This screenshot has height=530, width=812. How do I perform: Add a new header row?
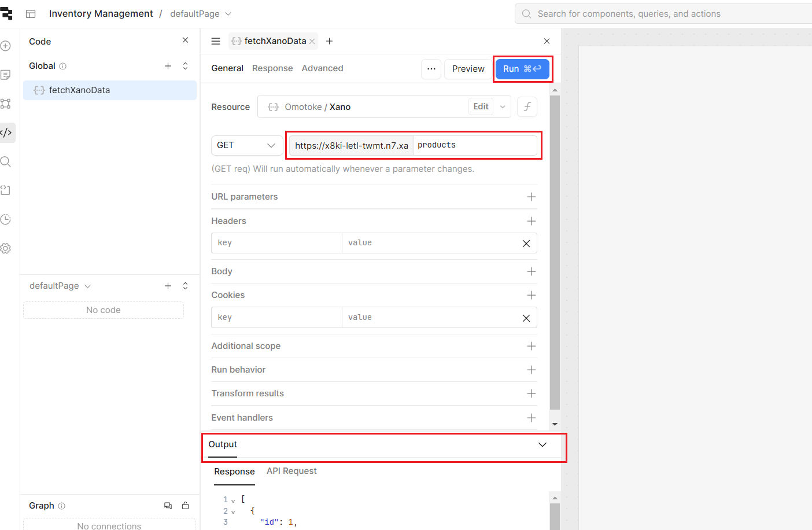pos(532,221)
